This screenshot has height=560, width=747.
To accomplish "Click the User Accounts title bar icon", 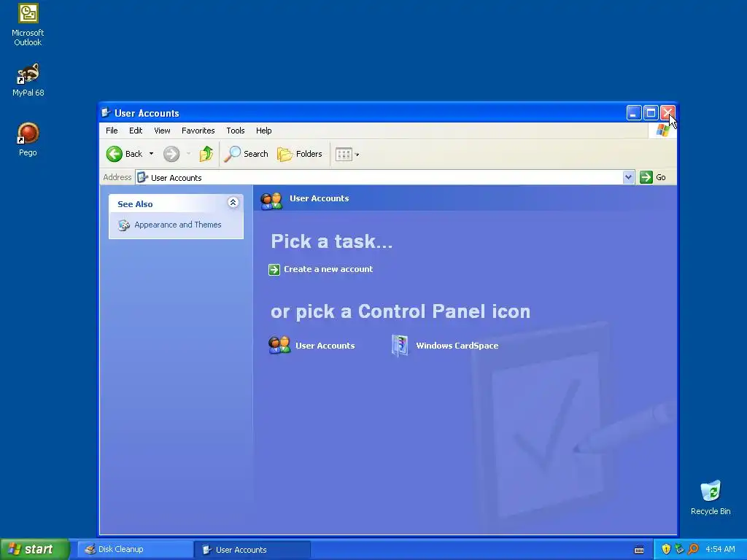I will 106,113.
